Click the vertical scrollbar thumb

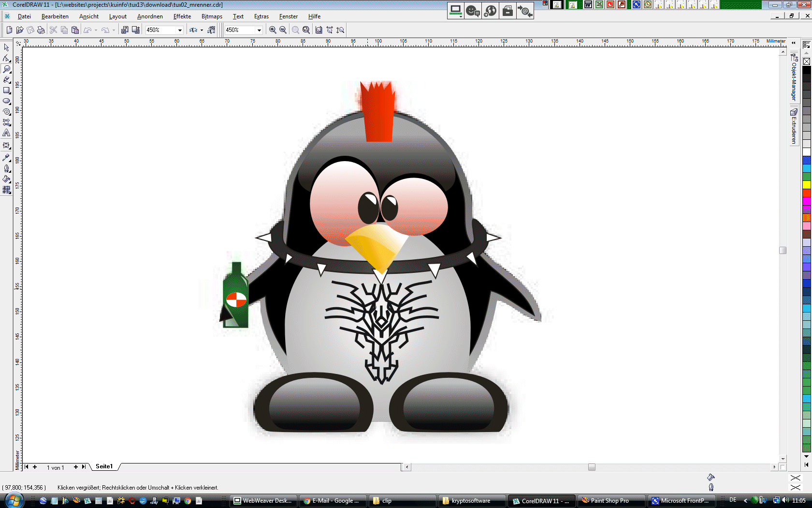pyautogui.click(x=783, y=250)
